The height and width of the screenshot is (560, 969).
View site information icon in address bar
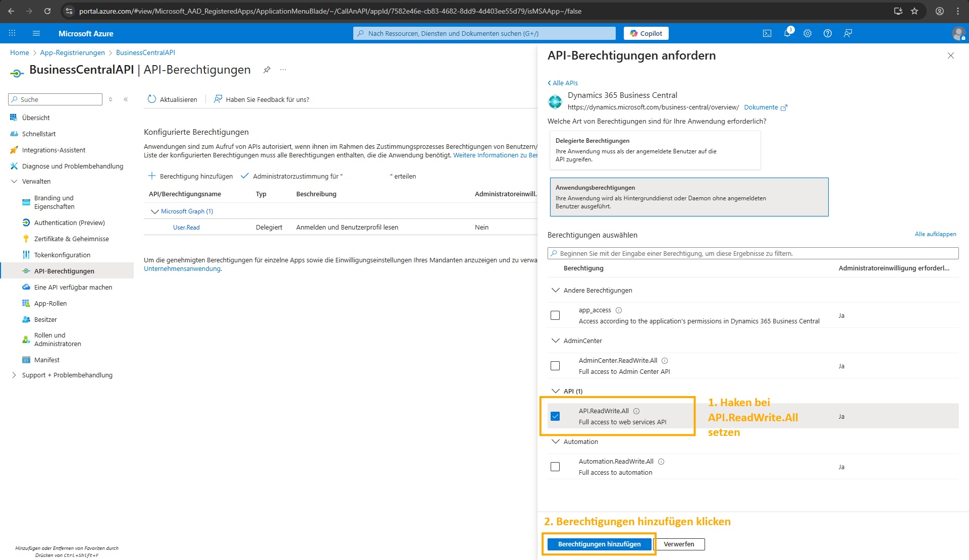pos(70,11)
